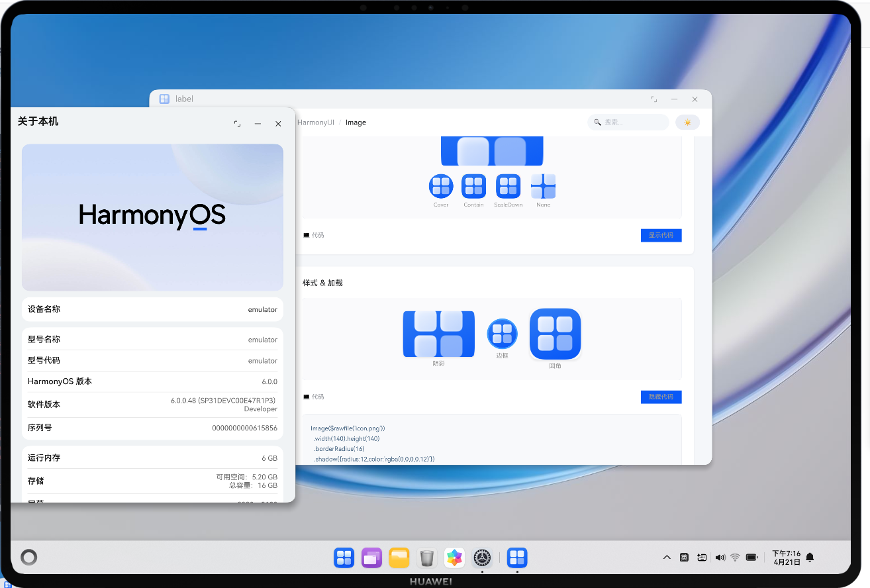Open the blue launcher icon in dock

344,558
